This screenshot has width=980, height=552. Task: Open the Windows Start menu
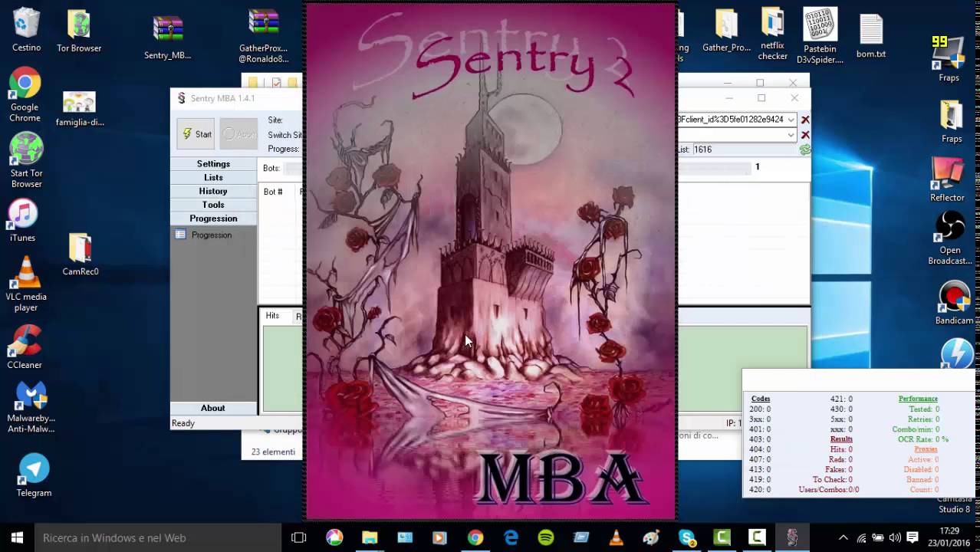[18, 537]
